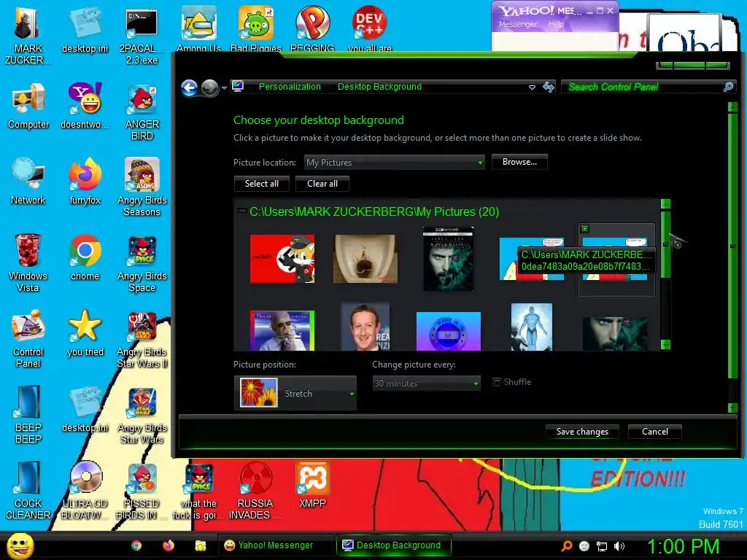
Task: Click the Back arrow in Desktop Background window
Action: 190,87
